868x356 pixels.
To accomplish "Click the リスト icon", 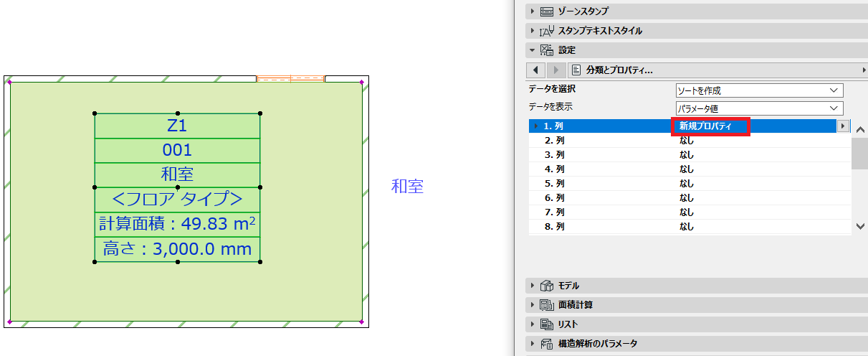I will point(547,324).
